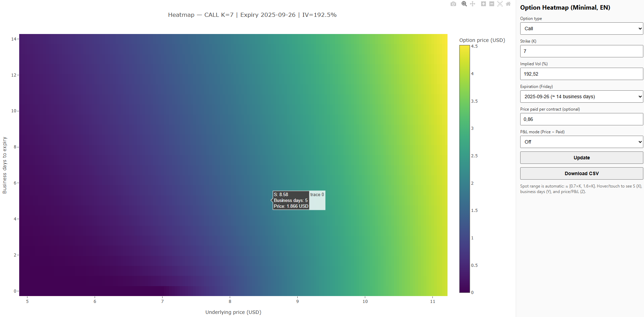Image resolution: width=644 pixels, height=317 pixels.
Task: Open the Expiration (Friday) dropdown
Action: (582, 97)
